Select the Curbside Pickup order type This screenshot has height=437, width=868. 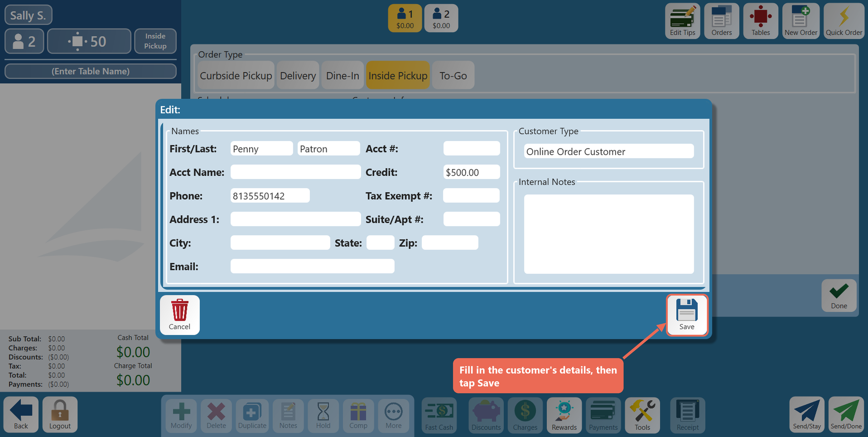tap(236, 75)
